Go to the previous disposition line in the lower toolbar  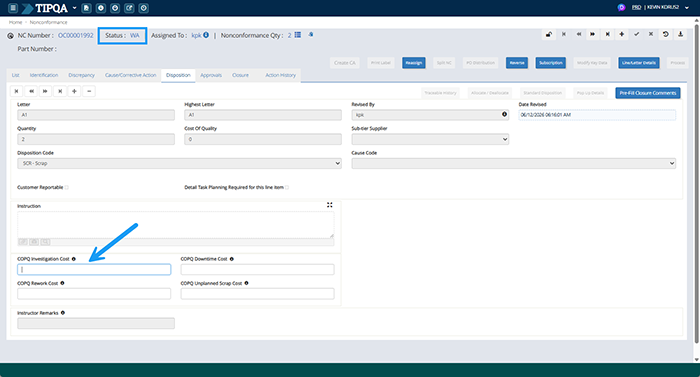pyautogui.click(x=31, y=91)
